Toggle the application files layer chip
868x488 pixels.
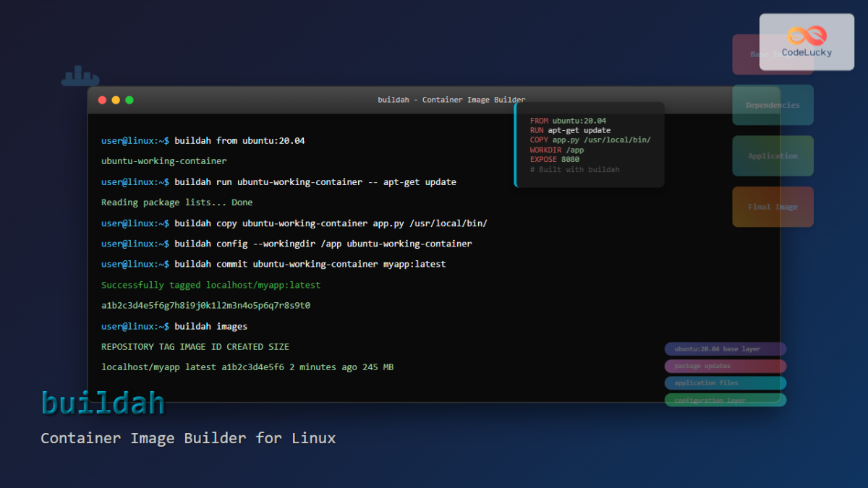[725, 382]
